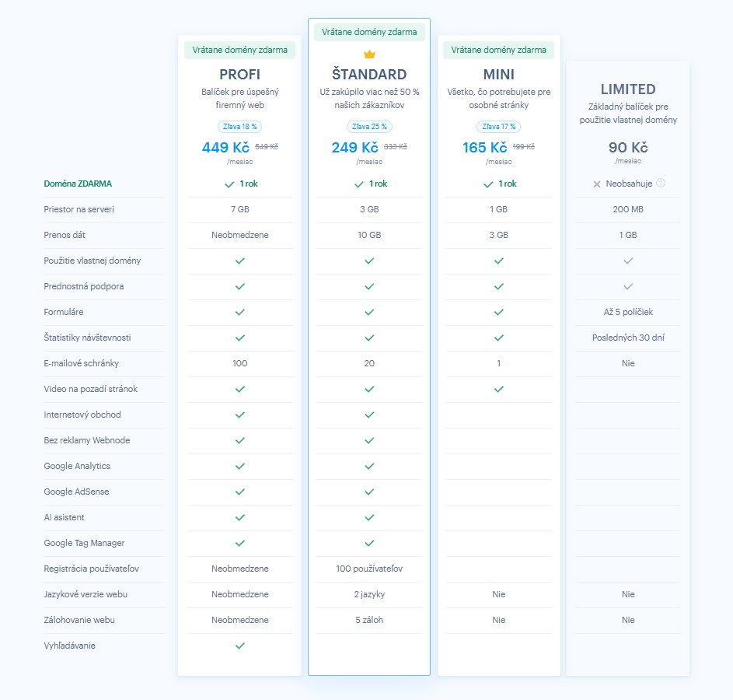
Task: Click the Doména ZDARMA row label
Action: pyautogui.click(x=78, y=184)
